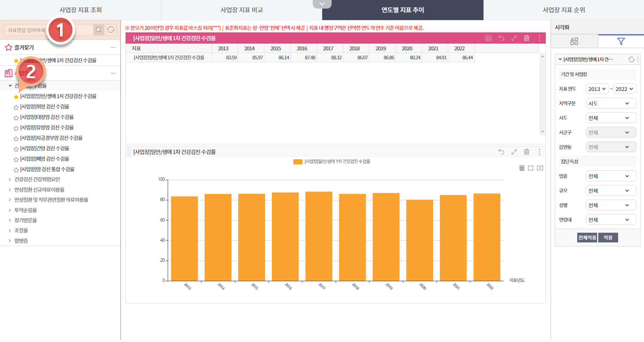Maximize the table panel with expand arrows
Image resolution: width=644 pixels, height=342 pixels.
[514, 38]
